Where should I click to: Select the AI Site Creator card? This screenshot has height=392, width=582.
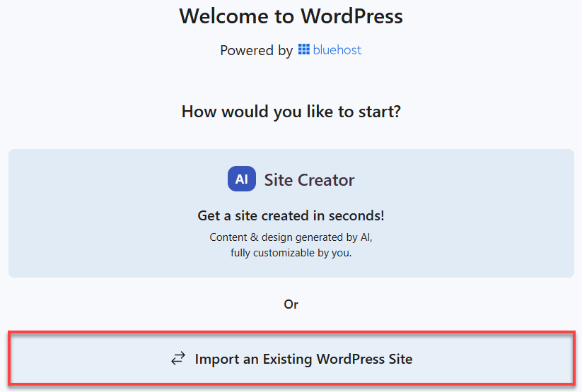291,213
